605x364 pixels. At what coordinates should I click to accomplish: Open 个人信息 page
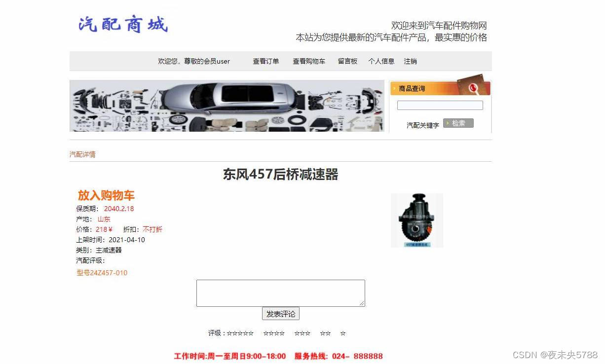pos(381,61)
